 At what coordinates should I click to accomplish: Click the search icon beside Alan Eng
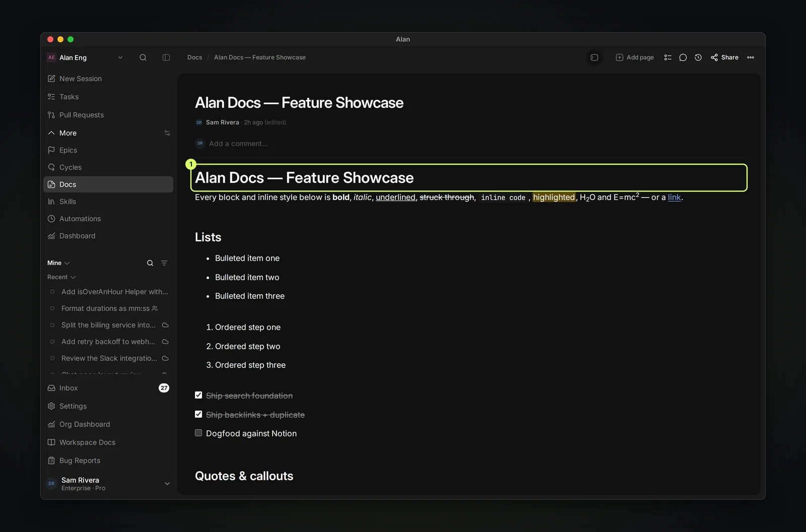click(143, 57)
